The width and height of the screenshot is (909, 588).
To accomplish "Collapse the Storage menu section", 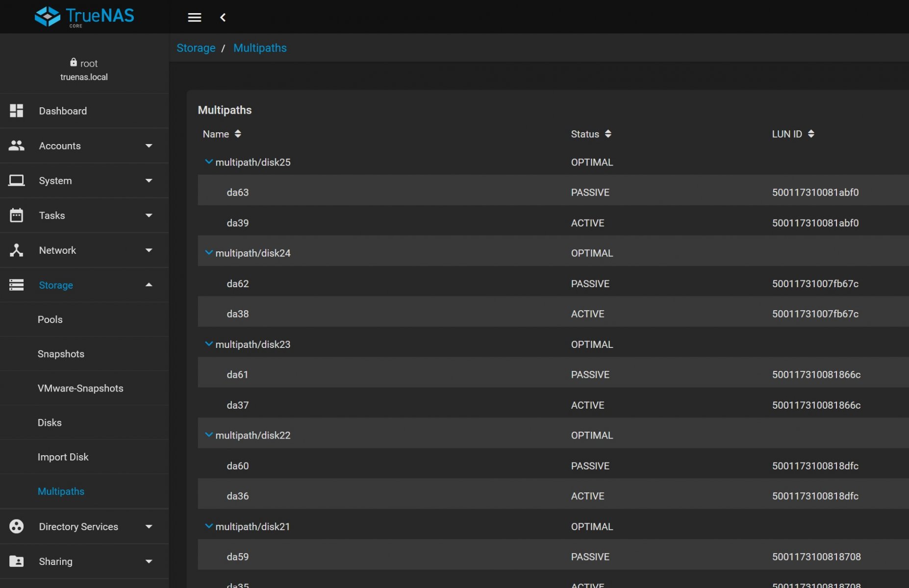I will coord(149,285).
